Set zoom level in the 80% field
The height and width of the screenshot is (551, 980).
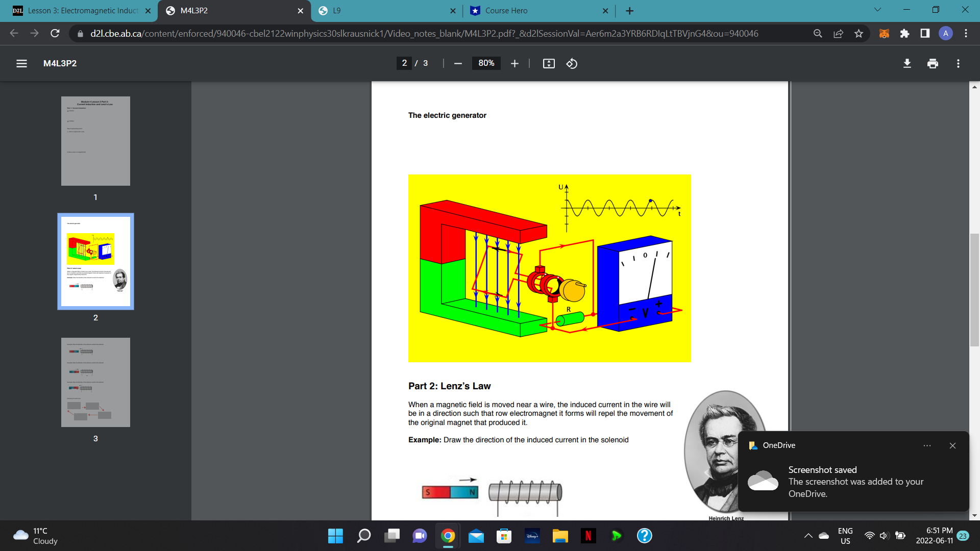[486, 63]
